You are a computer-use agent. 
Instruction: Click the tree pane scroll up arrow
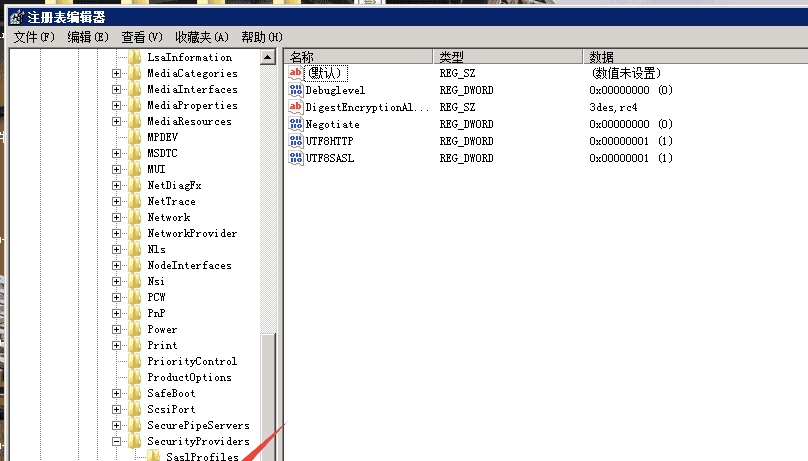[268, 58]
